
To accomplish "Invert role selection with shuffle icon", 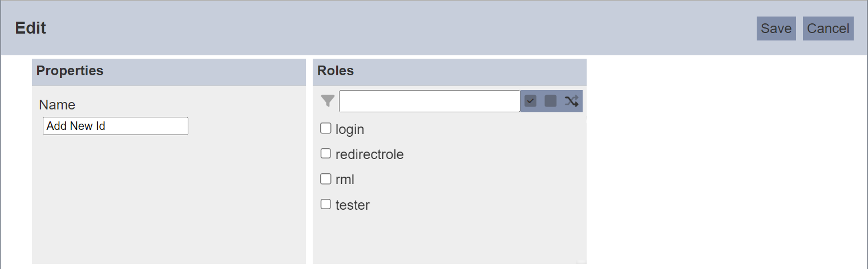I will point(572,101).
